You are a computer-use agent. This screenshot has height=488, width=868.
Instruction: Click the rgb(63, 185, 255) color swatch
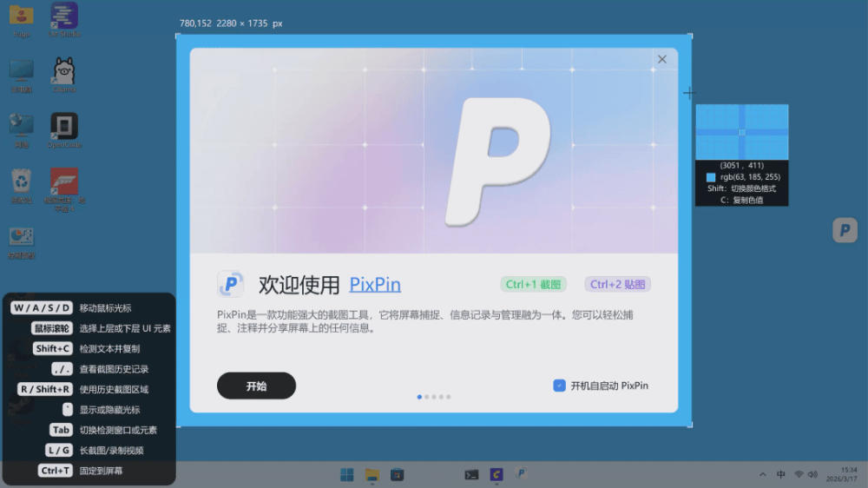click(711, 177)
